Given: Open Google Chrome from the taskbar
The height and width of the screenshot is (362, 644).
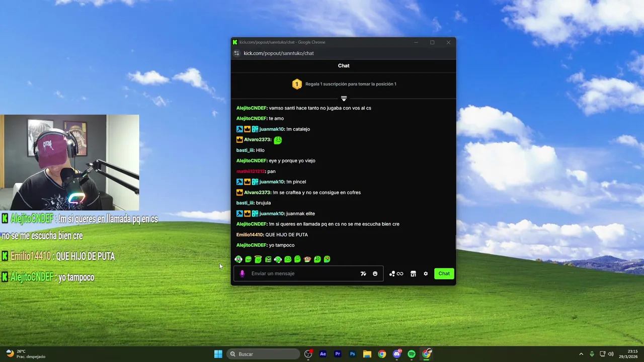Looking at the screenshot, I should (x=382, y=354).
